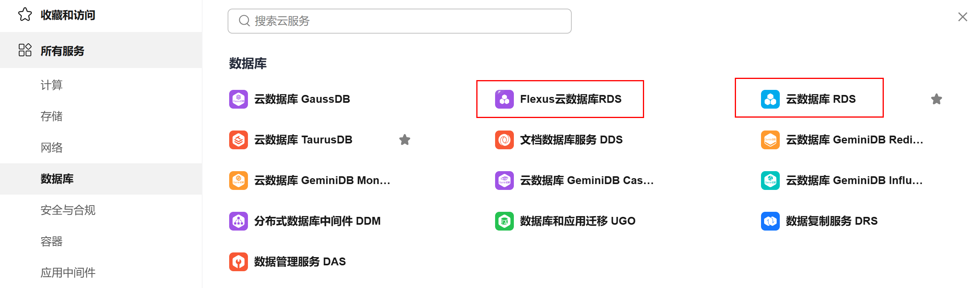Open 收藏和访问 section

coord(68,15)
